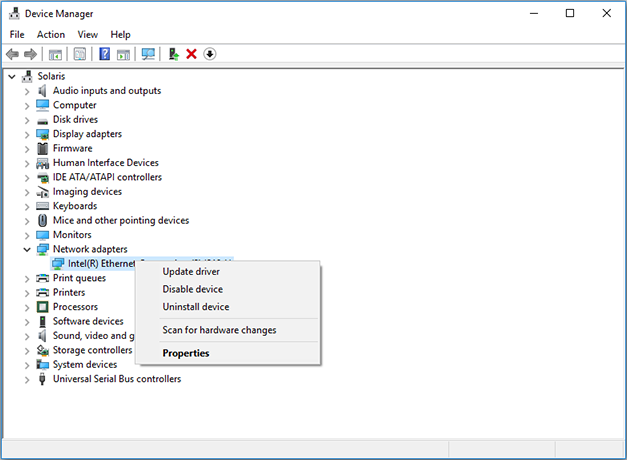This screenshot has width=627, height=460.
Task: Click the Disable device down-arrow toolbar icon
Action: [210, 54]
